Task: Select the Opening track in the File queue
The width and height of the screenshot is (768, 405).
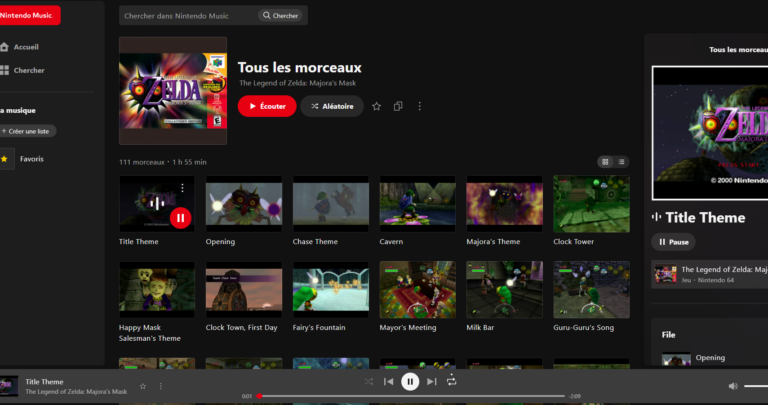Action: click(710, 358)
